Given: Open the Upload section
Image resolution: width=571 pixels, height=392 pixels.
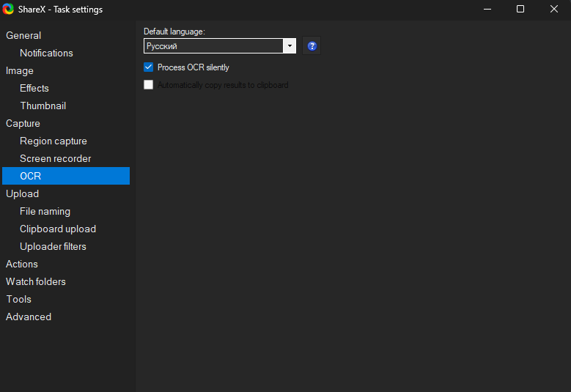Looking at the screenshot, I should pyautogui.click(x=22, y=193).
